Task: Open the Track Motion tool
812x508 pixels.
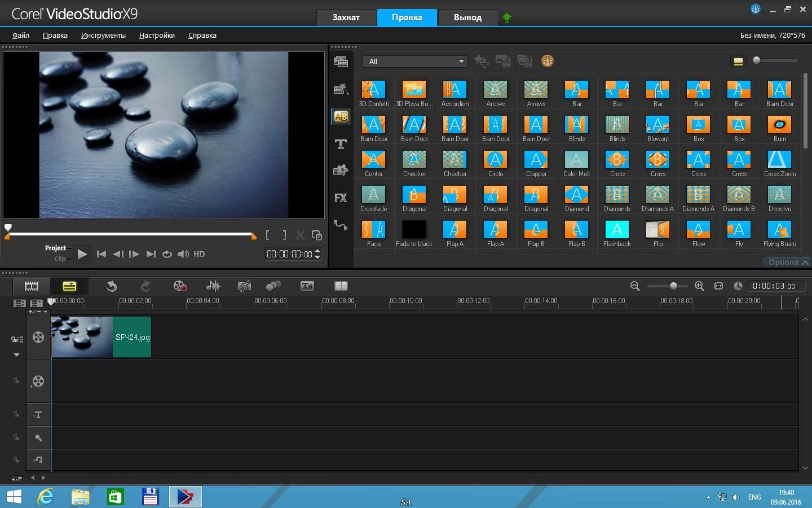Action: [273, 286]
